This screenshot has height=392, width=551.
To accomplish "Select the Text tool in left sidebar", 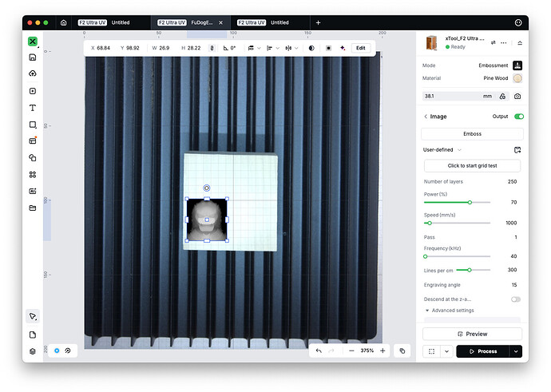I will point(33,108).
